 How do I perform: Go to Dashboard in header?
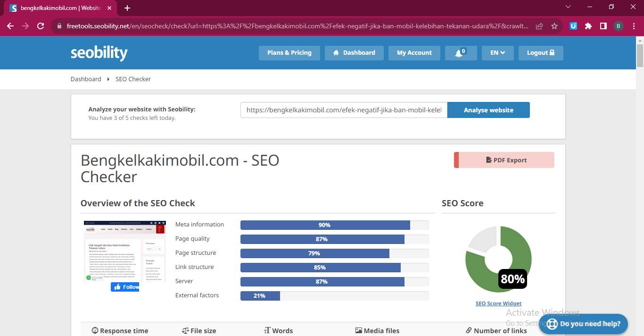[354, 53]
